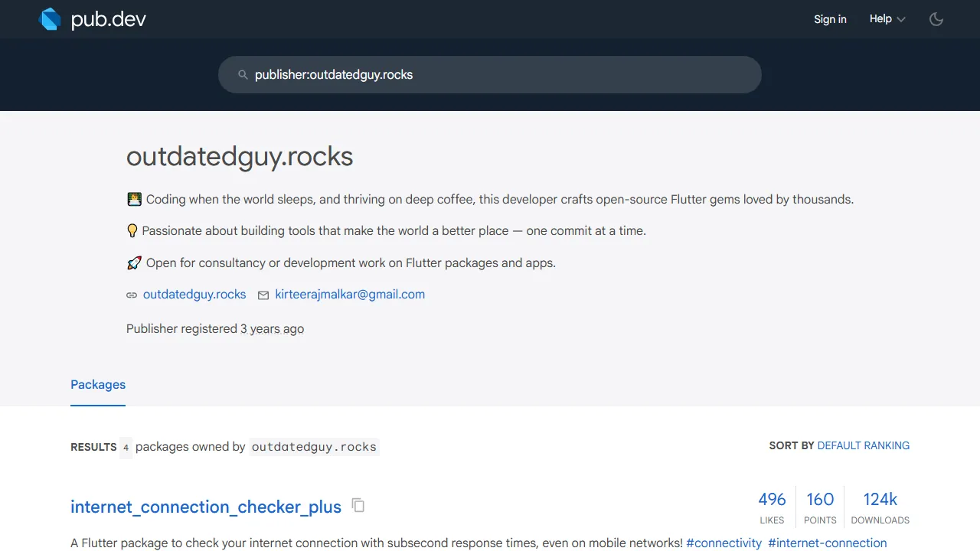The height and width of the screenshot is (551, 980).
Task: Toggle dark mode with the moon icon
Action: pos(936,19)
